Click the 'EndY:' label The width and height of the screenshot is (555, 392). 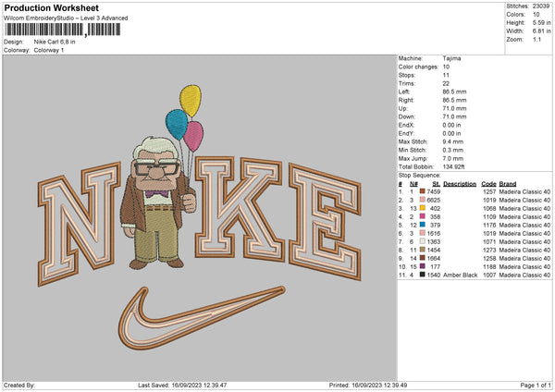[406, 133]
